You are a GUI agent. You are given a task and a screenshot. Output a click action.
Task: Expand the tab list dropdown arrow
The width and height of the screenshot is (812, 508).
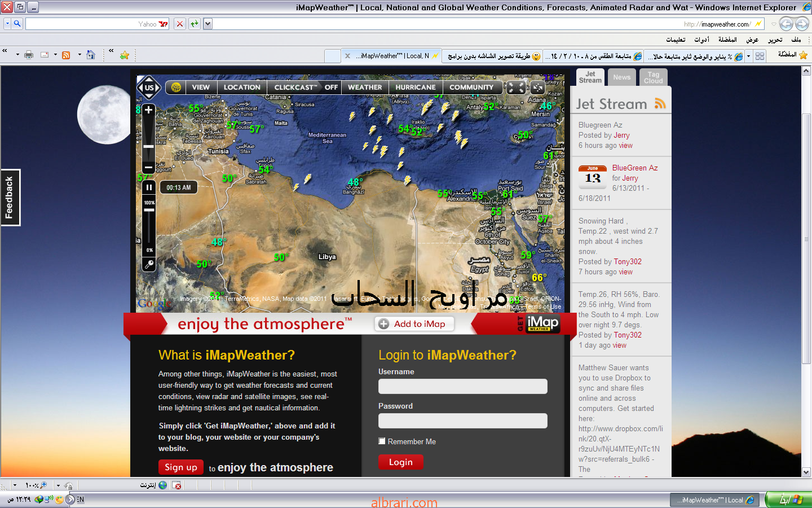[x=748, y=56]
